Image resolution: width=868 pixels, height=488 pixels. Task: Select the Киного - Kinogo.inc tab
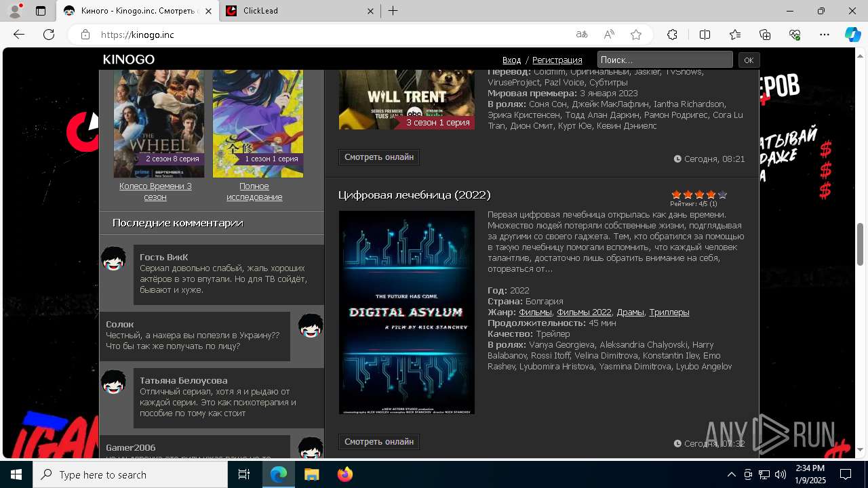(137, 11)
